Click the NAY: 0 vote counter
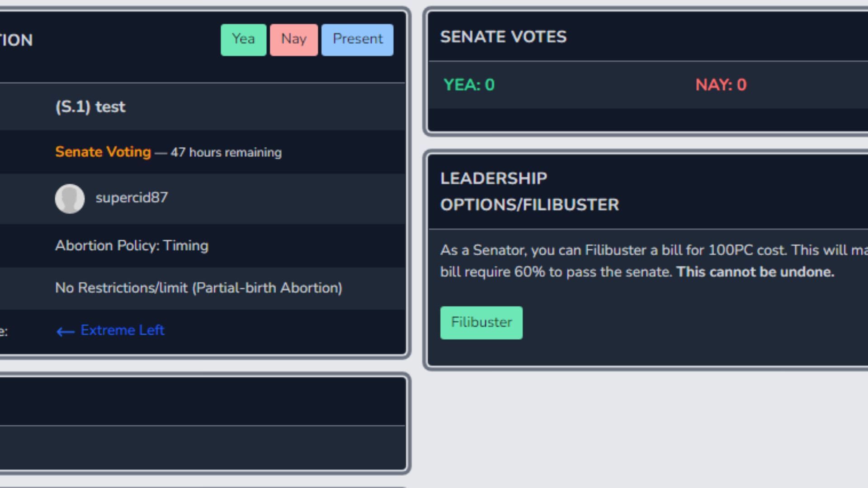The width and height of the screenshot is (868, 488). 721,84
